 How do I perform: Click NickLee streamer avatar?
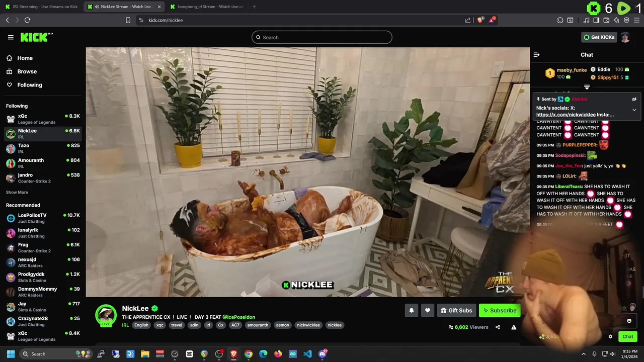pos(106,315)
